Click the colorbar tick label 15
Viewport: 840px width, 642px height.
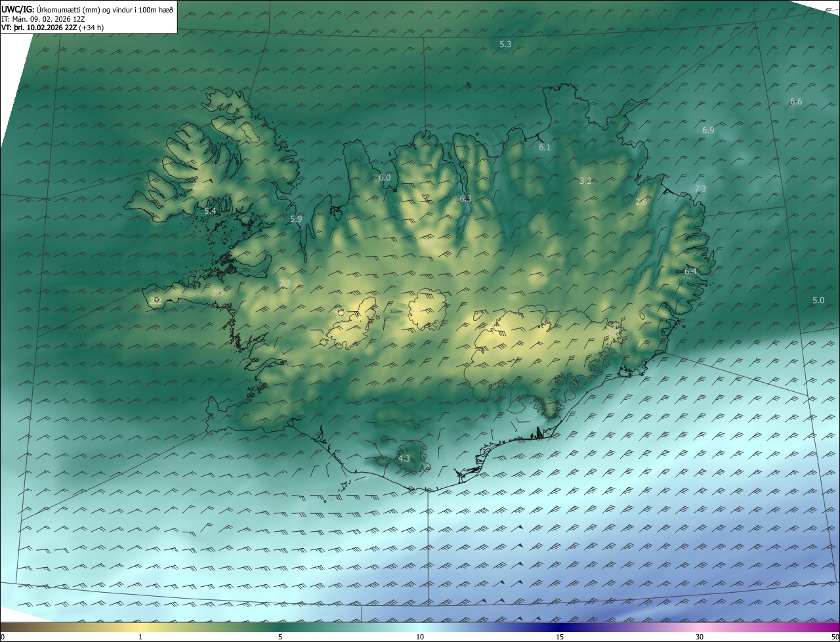click(560, 637)
